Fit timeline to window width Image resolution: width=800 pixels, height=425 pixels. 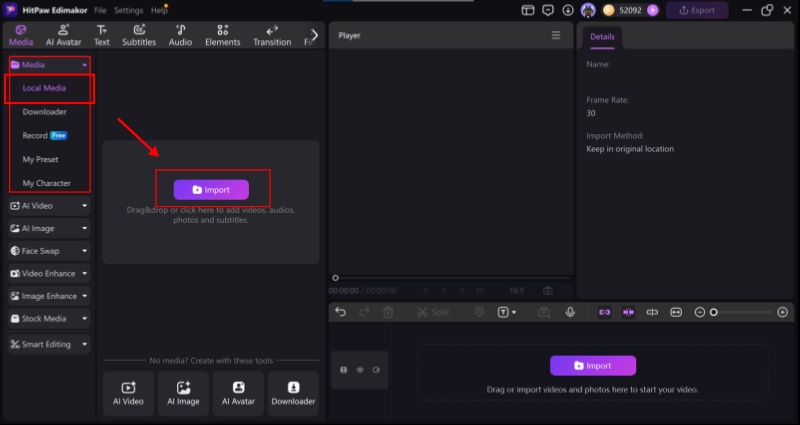[676, 312]
